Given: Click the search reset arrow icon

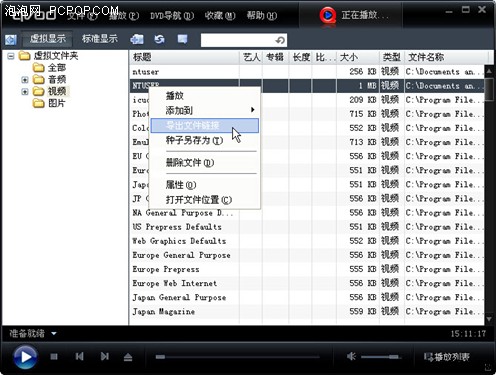Looking at the screenshot, I should tap(280, 40).
